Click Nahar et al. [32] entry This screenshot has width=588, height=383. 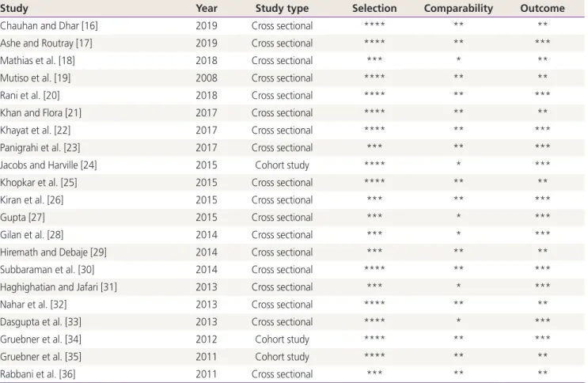pyautogui.click(x=33, y=304)
